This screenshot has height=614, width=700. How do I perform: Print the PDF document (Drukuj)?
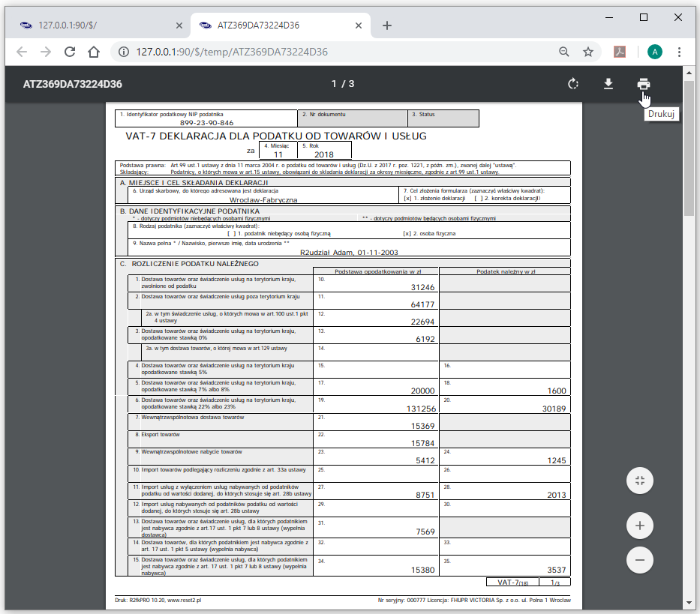click(x=643, y=84)
